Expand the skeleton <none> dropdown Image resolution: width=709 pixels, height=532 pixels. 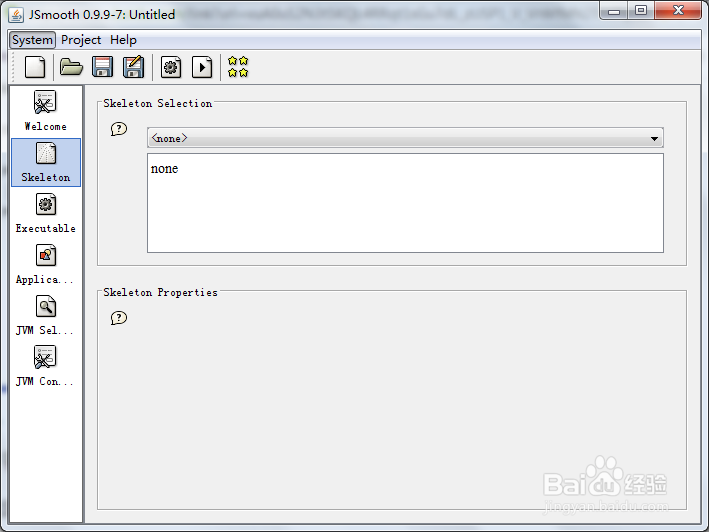coord(405,138)
